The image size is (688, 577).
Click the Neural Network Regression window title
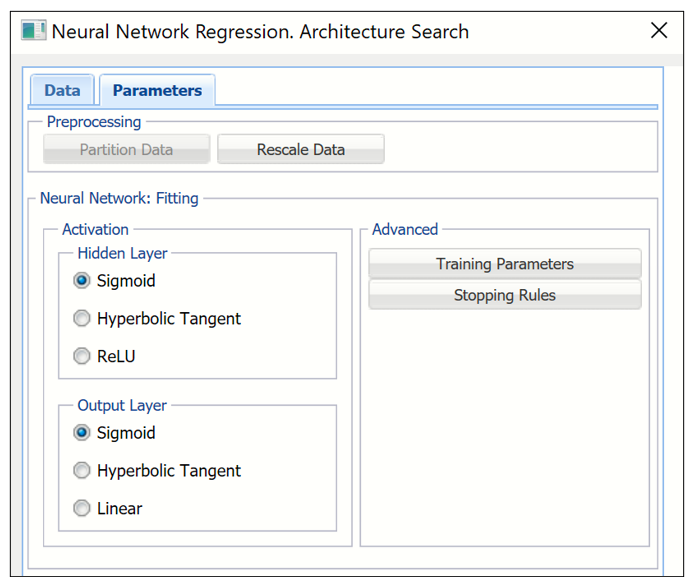[x=260, y=31]
